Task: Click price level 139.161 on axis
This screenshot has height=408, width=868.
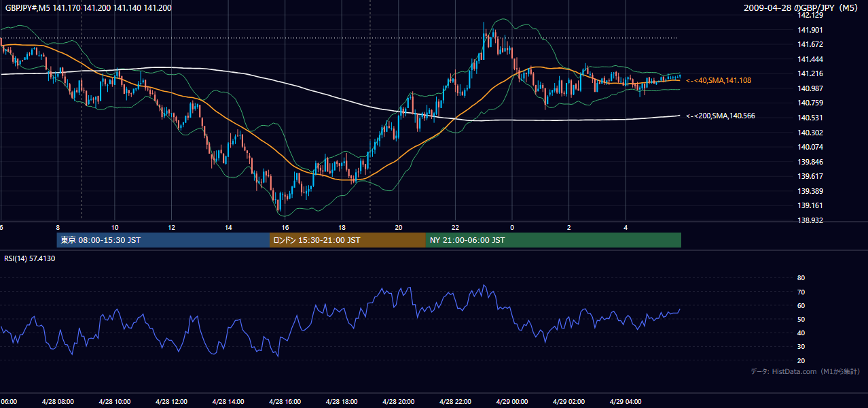Action: point(810,205)
